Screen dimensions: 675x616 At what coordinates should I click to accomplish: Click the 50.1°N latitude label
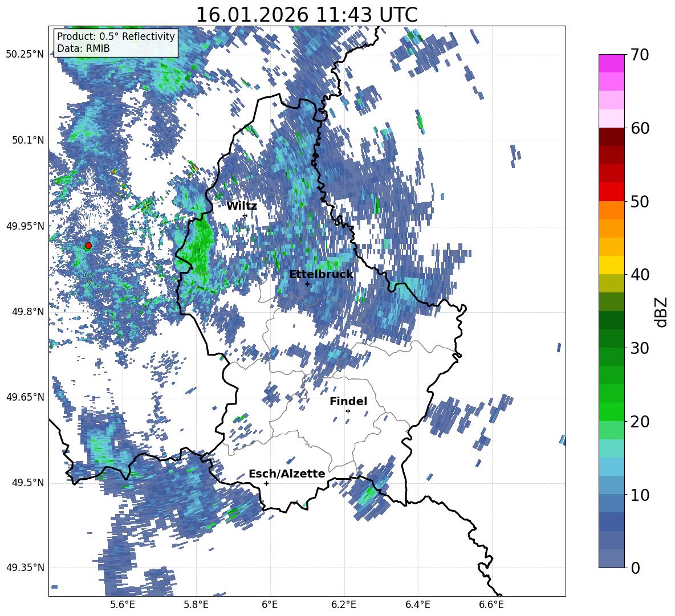[27, 140]
